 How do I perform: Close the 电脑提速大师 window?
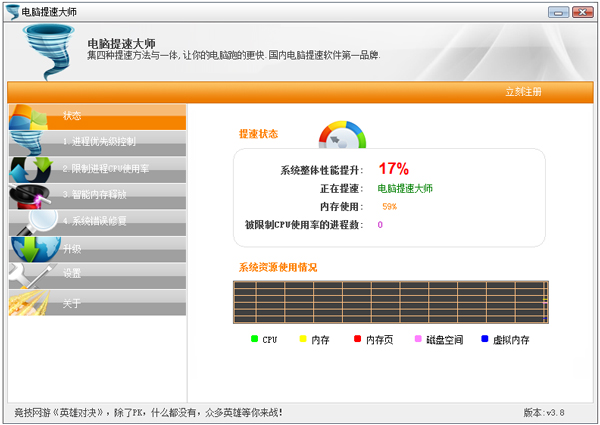tap(582, 12)
